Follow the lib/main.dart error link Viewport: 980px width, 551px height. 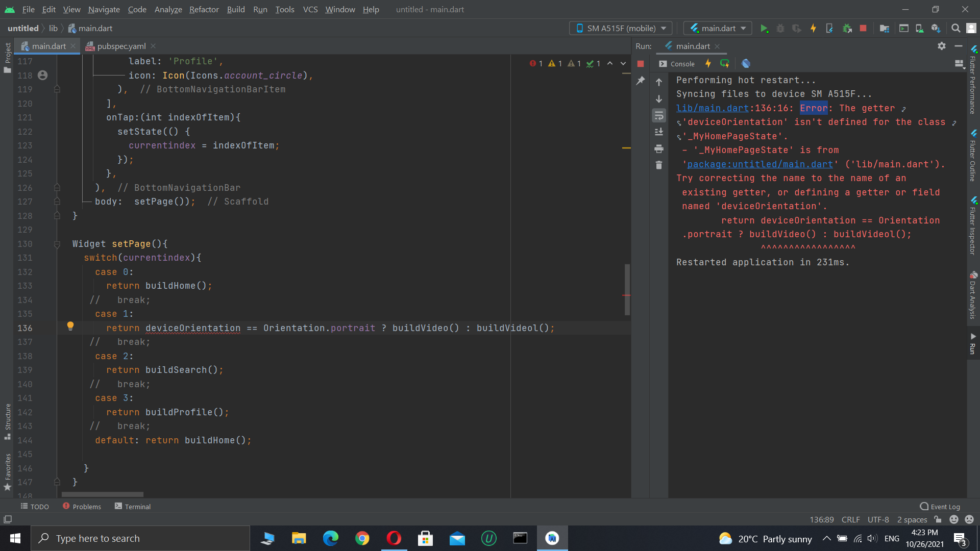712,108
